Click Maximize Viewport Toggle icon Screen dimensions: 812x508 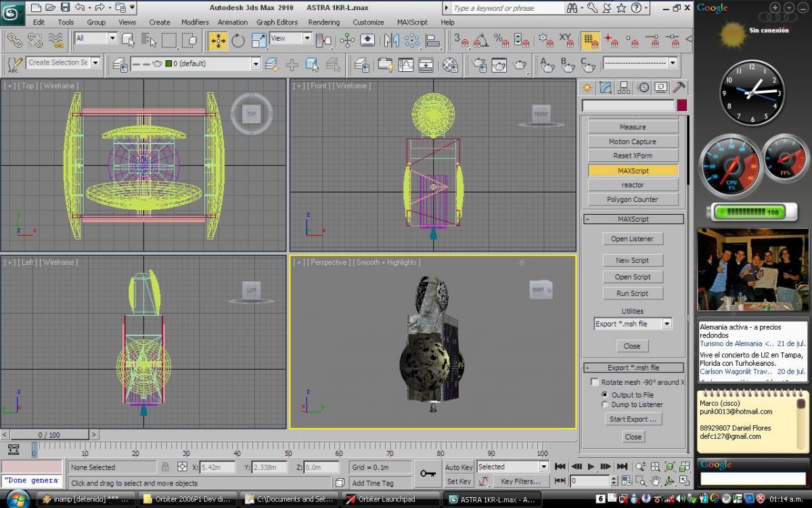pyautogui.click(x=683, y=481)
